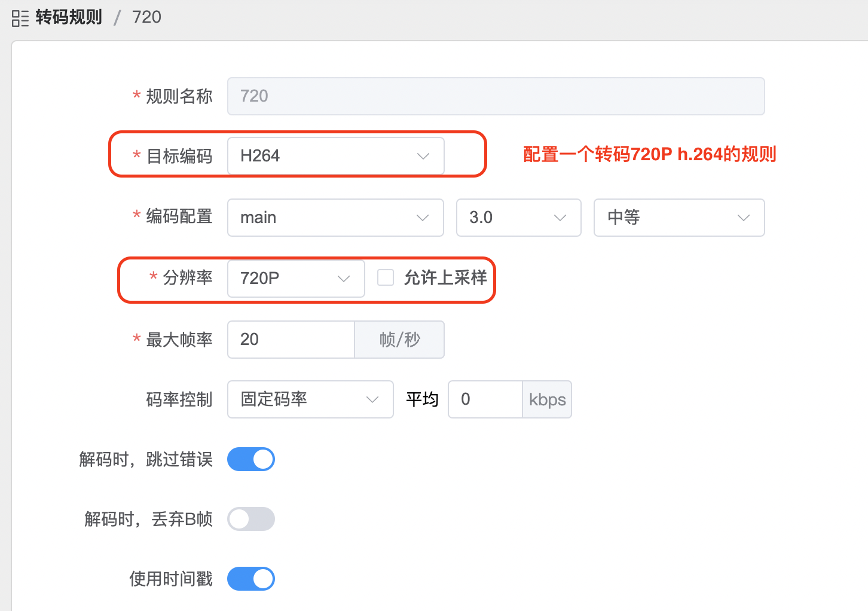Click the 最大帧率 field label
Screen dimensions: 868x611
coord(179,340)
